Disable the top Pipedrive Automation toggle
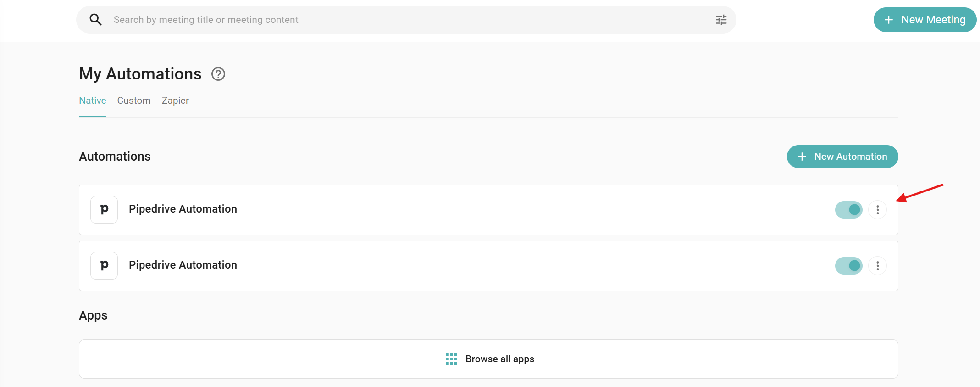Image resolution: width=980 pixels, height=387 pixels. (x=848, y=210)
